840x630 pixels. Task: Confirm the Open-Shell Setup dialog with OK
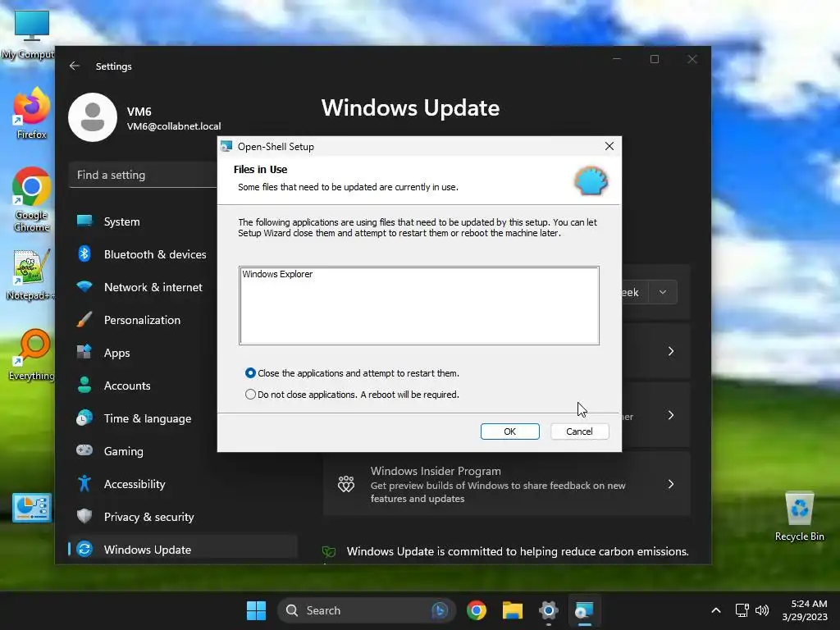(x=509, y=431)
